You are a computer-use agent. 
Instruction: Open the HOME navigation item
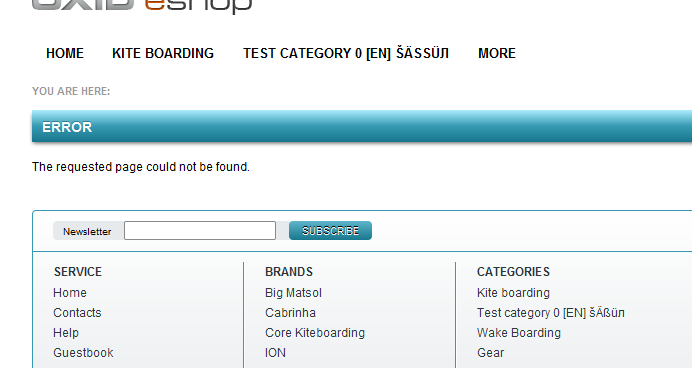[x=65, y=53]
